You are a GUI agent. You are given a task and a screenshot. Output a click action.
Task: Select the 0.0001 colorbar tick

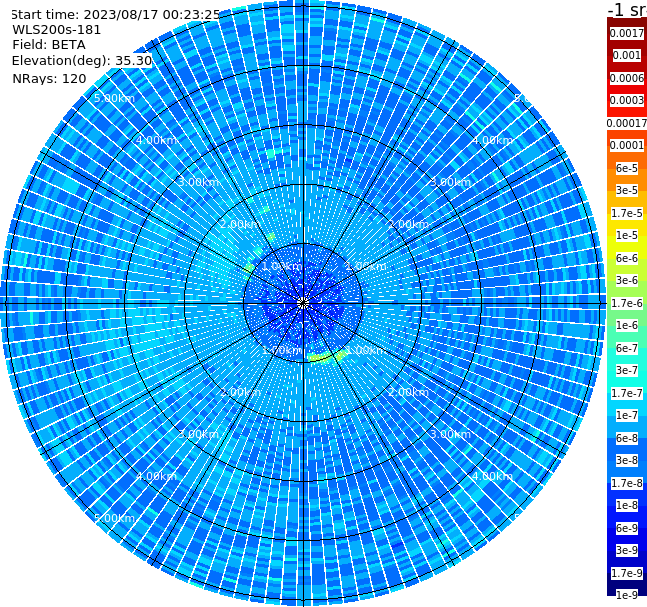click(627, 145)
